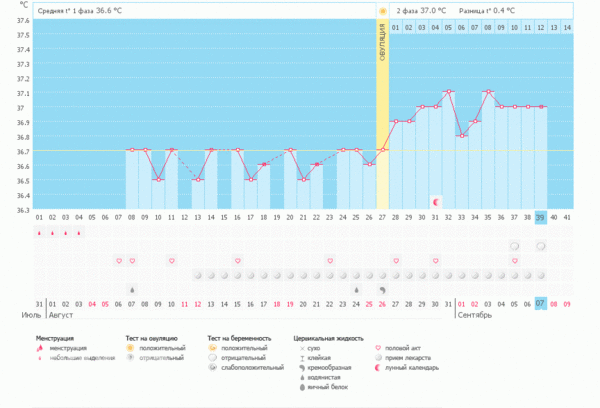Select the highlighted date 07 in September
This screenshot has width=600, height=408.
point(540,303)
